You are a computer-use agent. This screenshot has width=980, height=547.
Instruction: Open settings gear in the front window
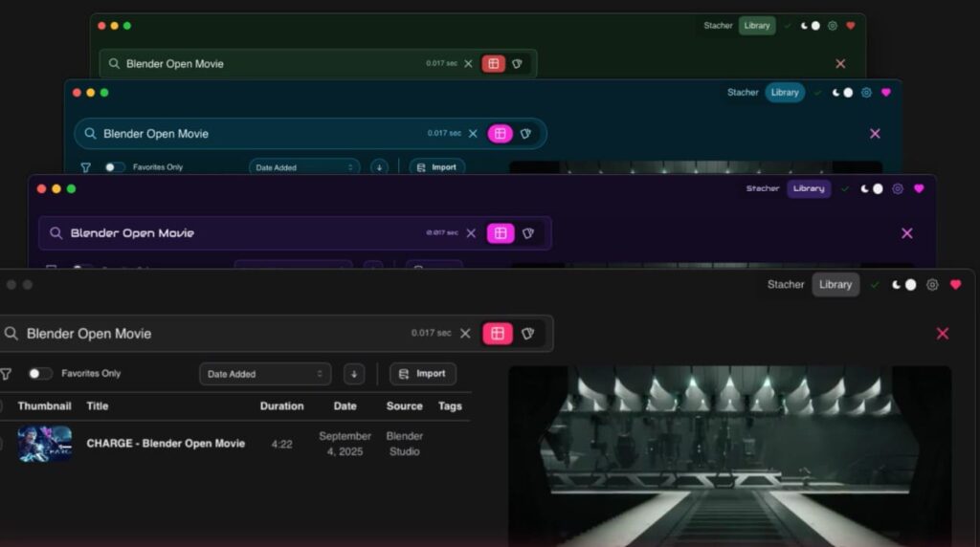(x=932, y=285)
